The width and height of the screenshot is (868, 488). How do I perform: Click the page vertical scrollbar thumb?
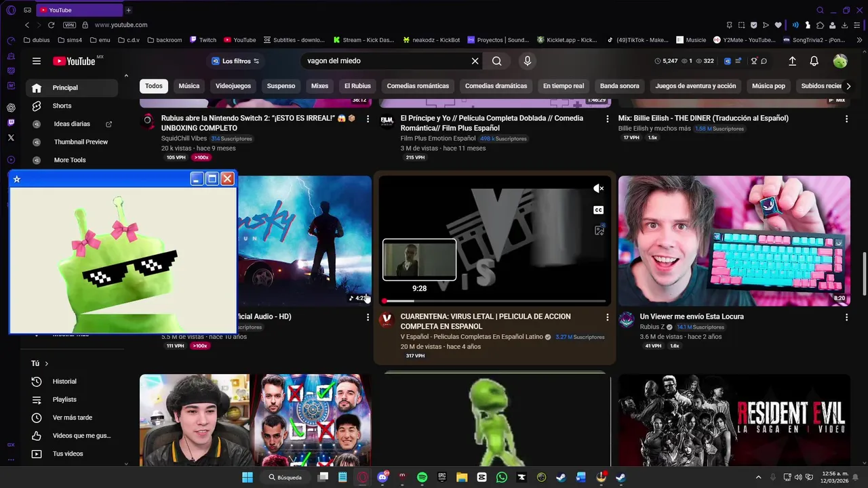coord(864,273)
